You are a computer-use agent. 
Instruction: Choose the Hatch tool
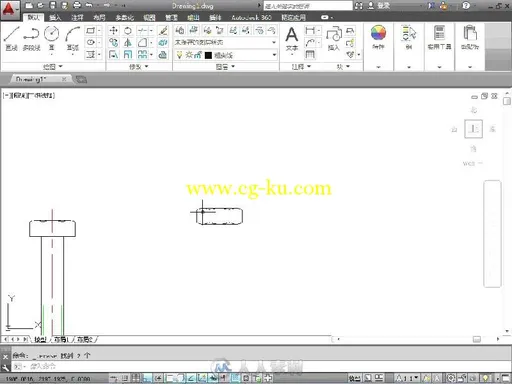pyautogui.click(x=90, y=54)
